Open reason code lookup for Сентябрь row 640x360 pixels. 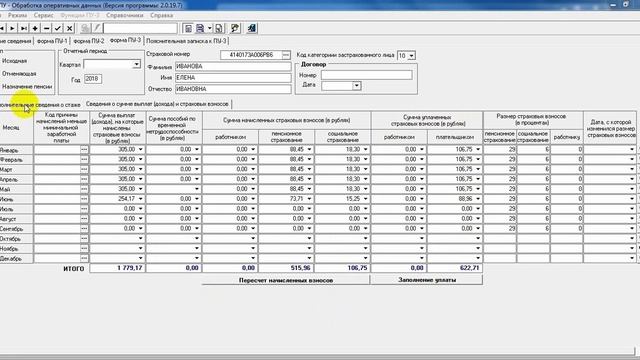(84, 229)
